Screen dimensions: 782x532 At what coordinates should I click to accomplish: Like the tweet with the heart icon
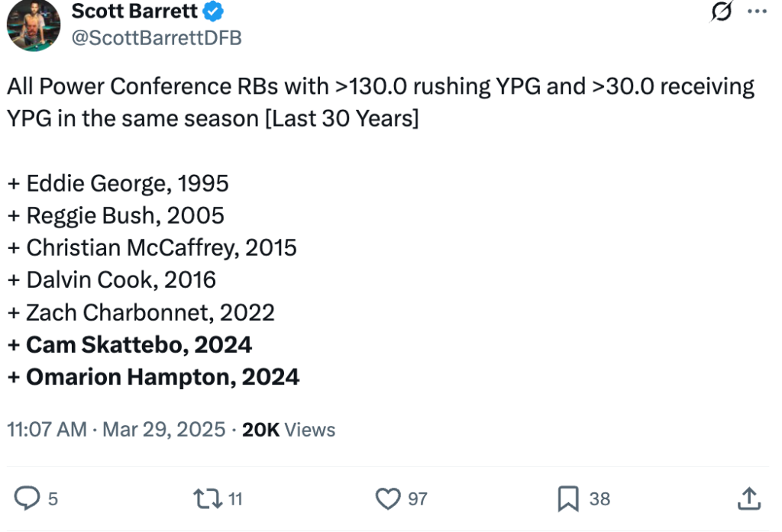click(x=387, y=498)
